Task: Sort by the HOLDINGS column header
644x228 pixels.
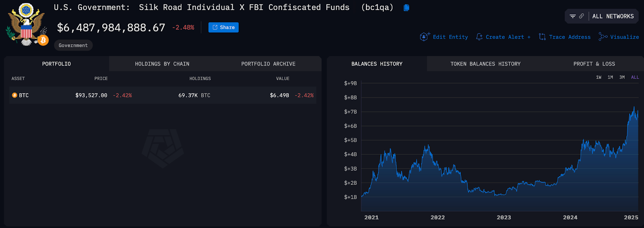Action: pos(200,79)
